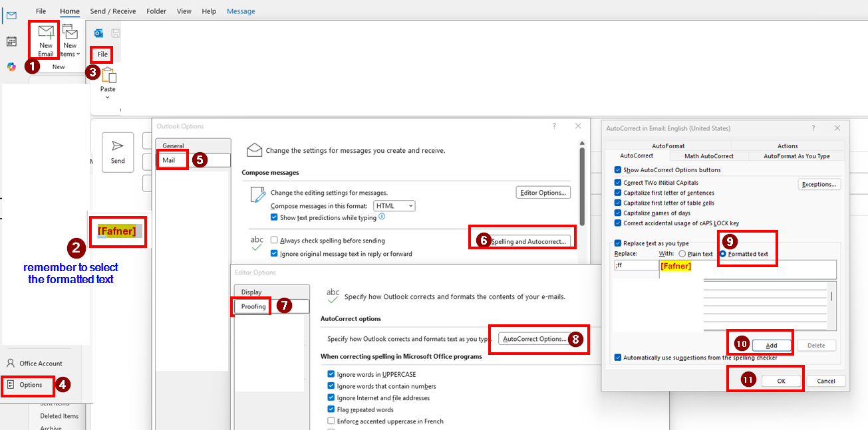Switch to the Home ribbon tab
The image size is (868, 430).
point(70,11)
